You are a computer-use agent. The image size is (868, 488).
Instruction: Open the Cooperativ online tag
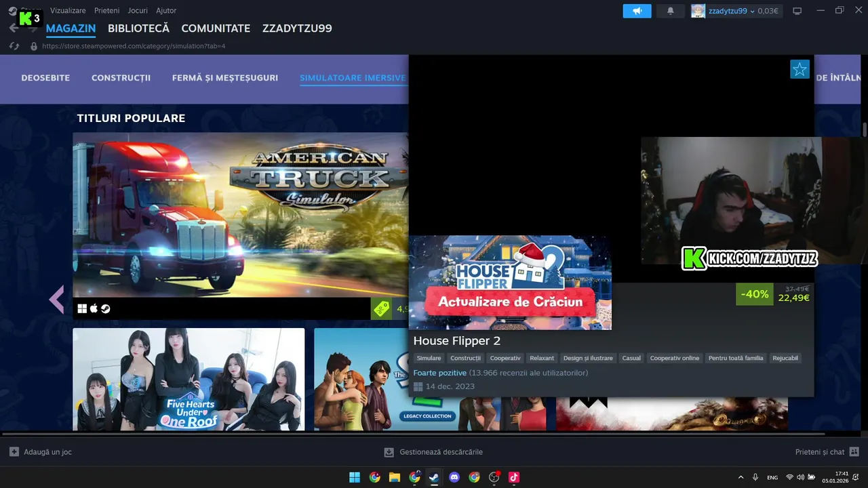click(x=675, y=358)
